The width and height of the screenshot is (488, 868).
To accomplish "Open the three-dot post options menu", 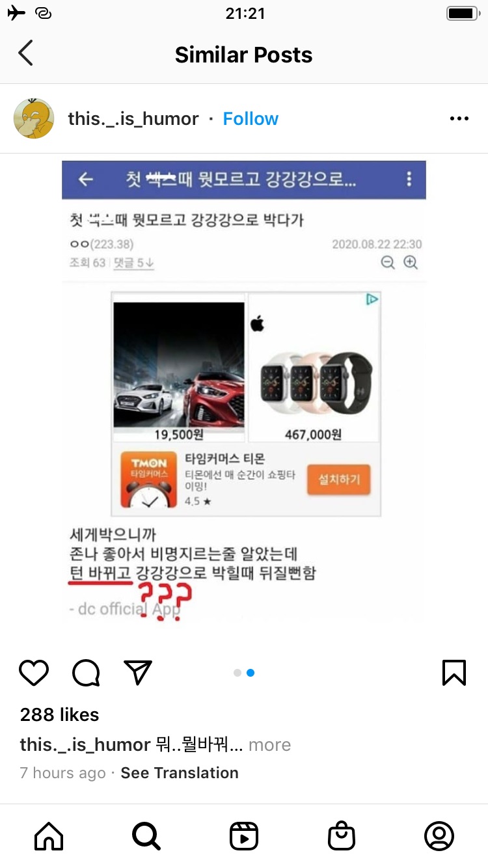I will (x=459, y=118).
